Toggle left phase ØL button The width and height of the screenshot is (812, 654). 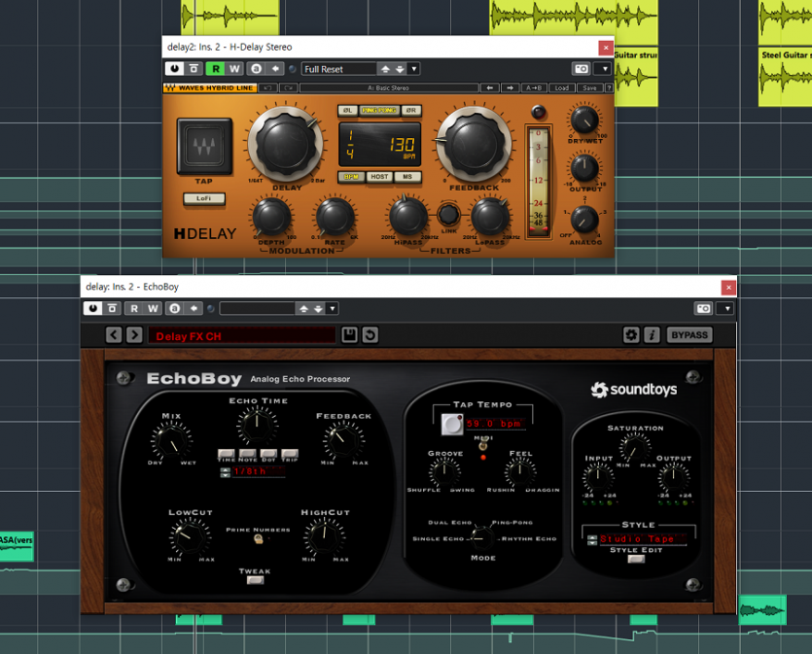pyautogui.click(x=347, y=110)
